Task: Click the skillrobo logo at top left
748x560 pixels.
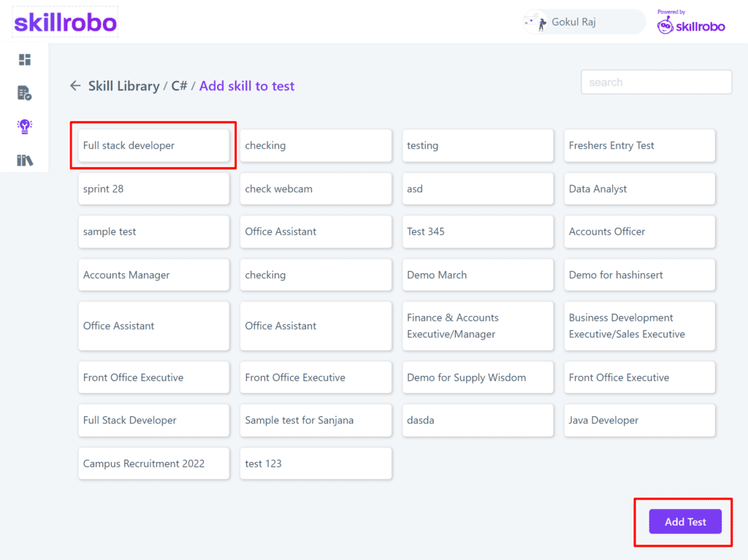Action: coord(66,23)
